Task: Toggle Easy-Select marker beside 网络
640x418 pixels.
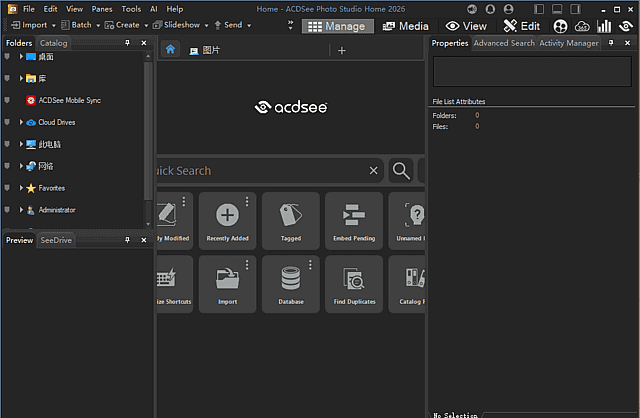Action: (x=7, y=166)
